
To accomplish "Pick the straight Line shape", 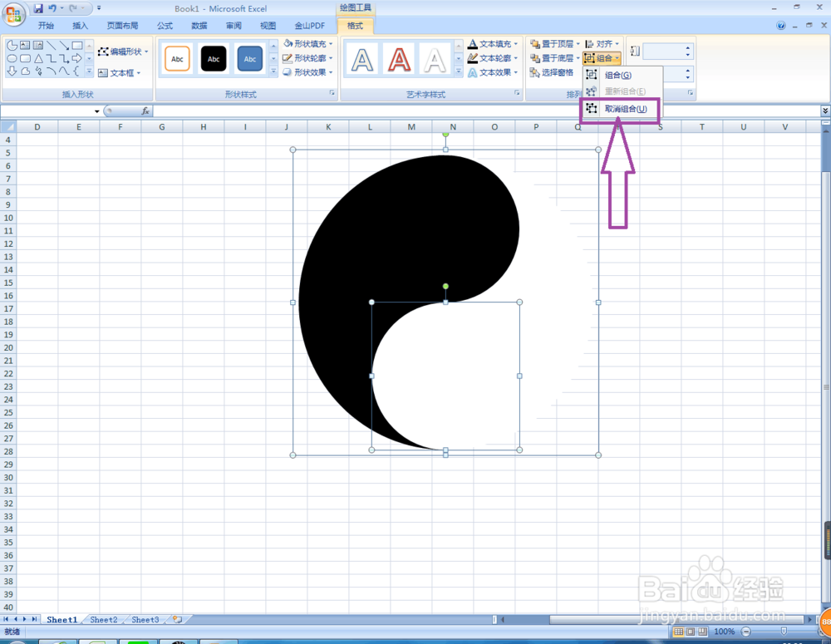I will (x=52, y=46).
